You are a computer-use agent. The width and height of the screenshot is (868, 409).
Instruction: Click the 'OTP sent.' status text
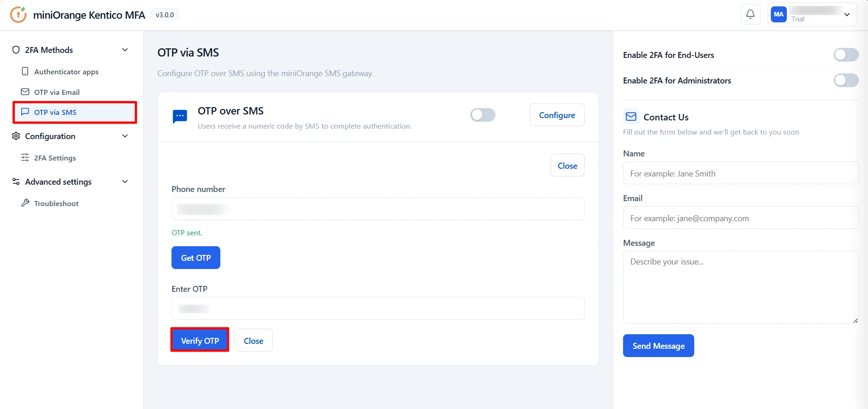pos(187,233)
